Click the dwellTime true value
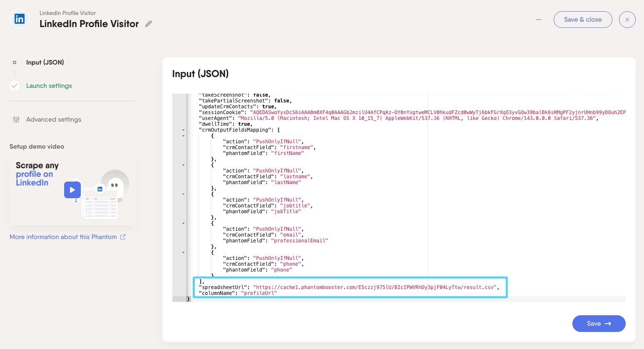644x349 pixels. (x=244, y=124)
